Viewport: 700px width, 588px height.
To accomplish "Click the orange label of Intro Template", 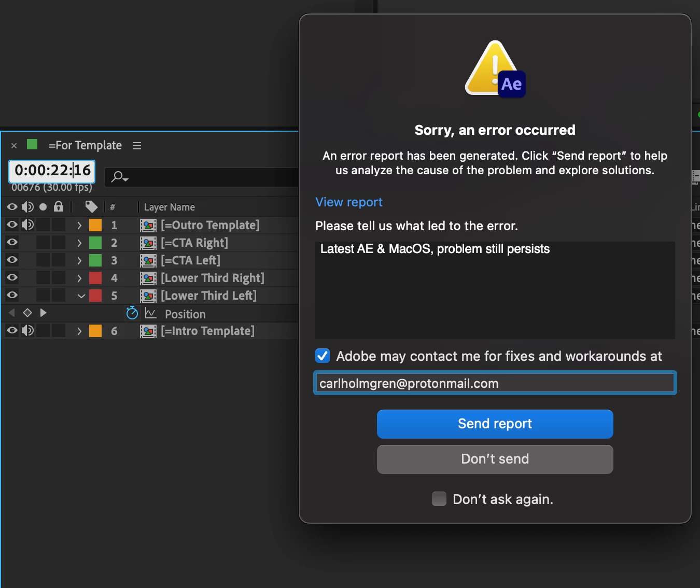I will point(95,331).
